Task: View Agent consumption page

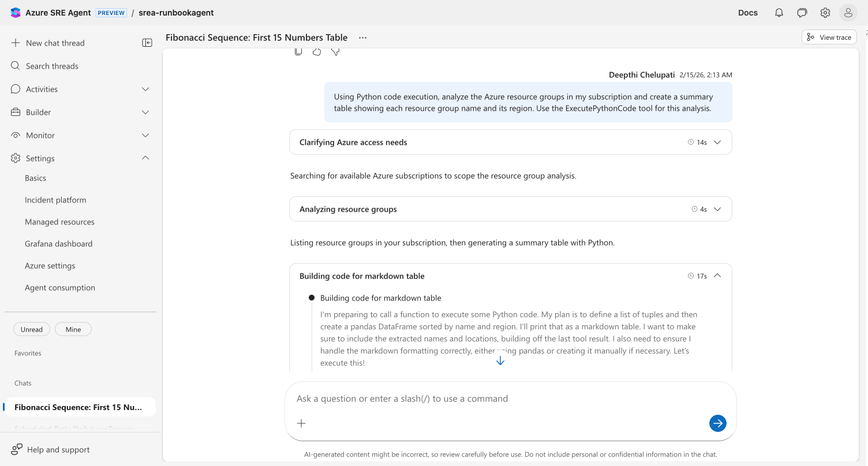Action: point(60,288)
